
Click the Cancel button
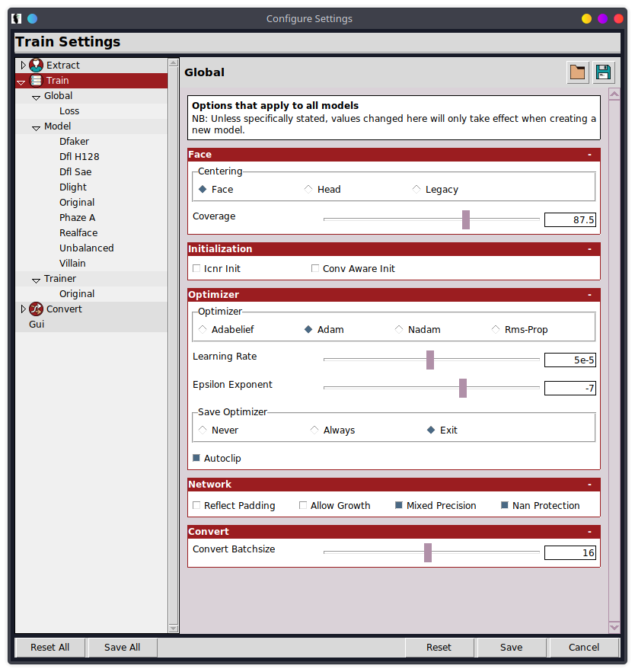tap(583, 648)
